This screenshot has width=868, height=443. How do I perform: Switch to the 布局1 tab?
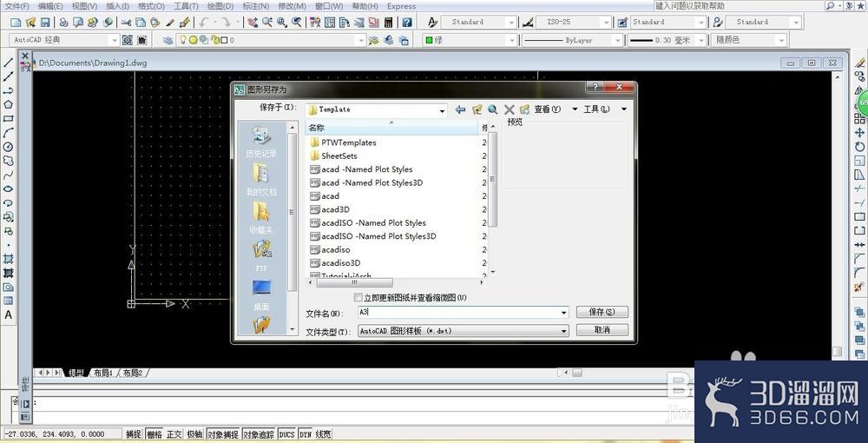coord(103,374)
